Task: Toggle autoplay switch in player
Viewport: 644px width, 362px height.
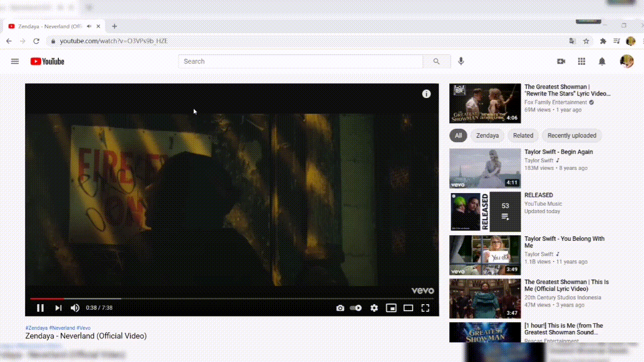Action: pyautogui.click(x=356, y=308)
